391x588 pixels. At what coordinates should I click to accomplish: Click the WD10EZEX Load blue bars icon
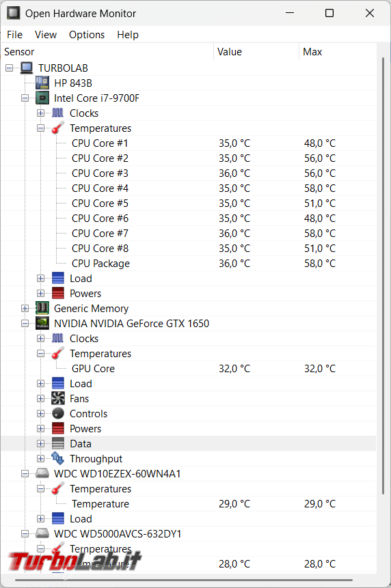(58, 518)
